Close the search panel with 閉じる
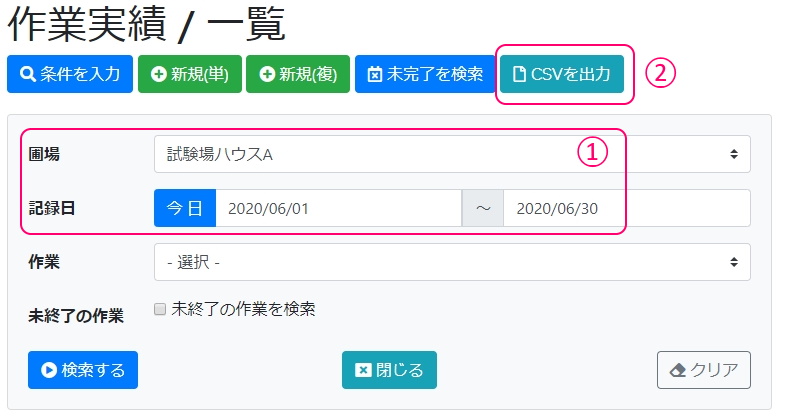The height and width of the screenshot is (417, 785). pyautogui.click(x=389, y=370)
